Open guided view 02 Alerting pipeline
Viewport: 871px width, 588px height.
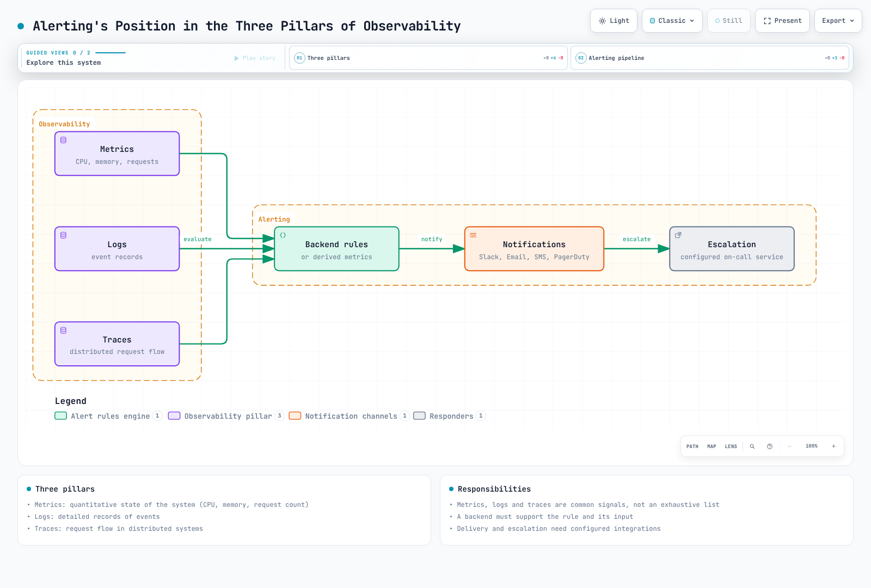coord(710,58)
